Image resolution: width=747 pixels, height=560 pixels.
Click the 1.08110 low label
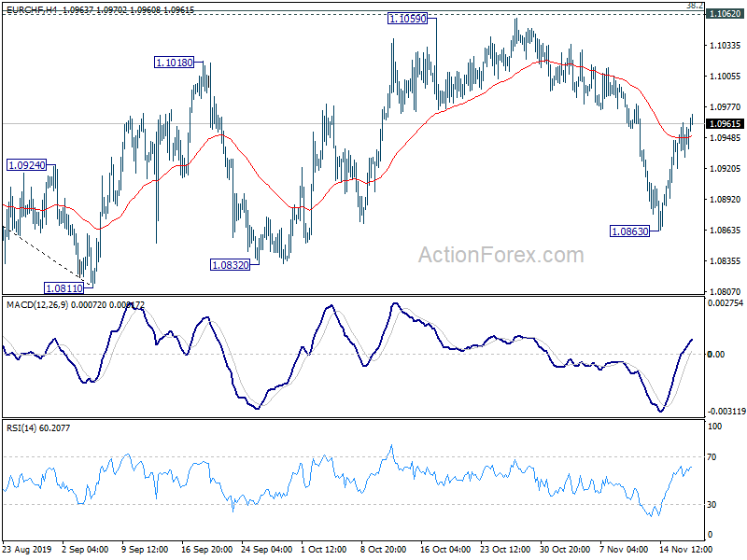click(x=63, y=288)
